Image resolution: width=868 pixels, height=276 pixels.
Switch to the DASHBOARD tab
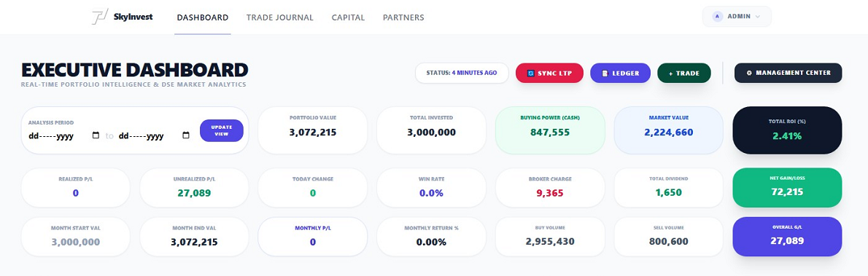(x=203, y=17)
